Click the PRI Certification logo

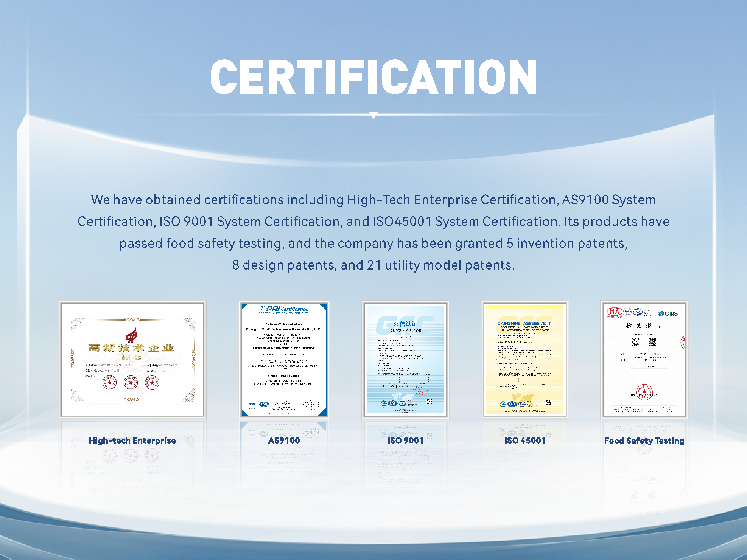tap(284, 309)
